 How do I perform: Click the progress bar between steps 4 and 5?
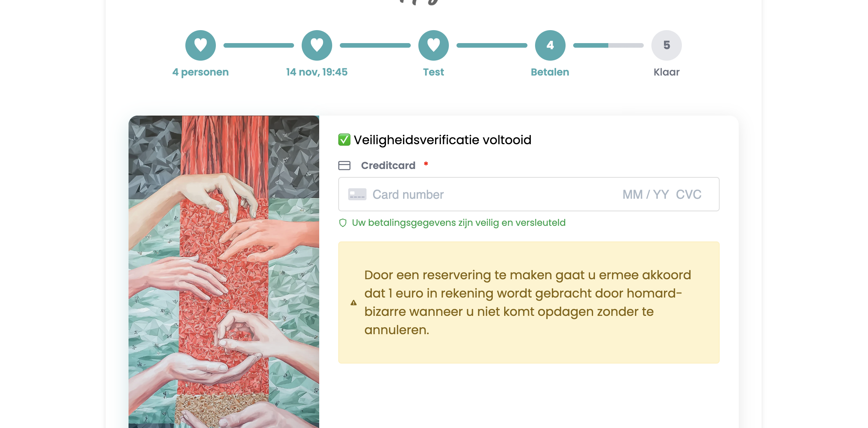pos(608,45)
